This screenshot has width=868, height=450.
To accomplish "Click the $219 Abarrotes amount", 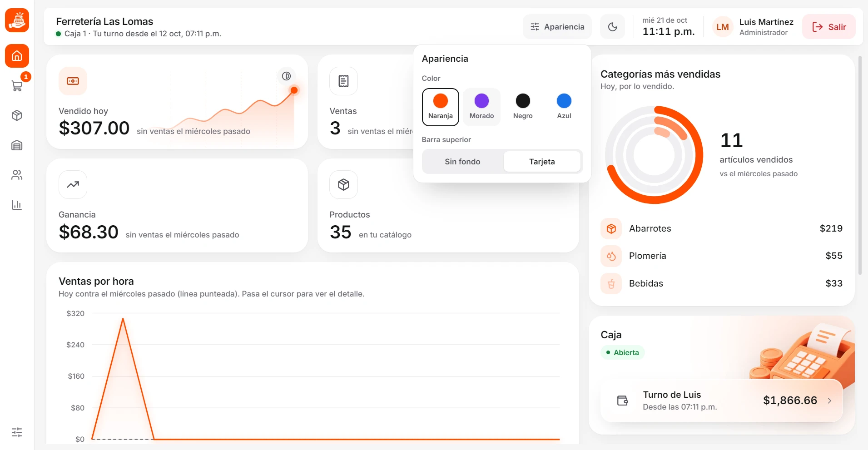I will coord(831,228).
